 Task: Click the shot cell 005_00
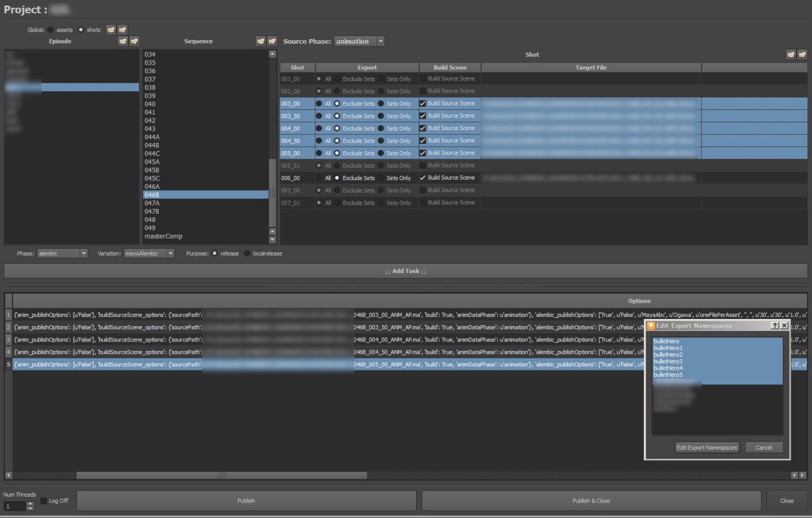(x=297, y=153)
